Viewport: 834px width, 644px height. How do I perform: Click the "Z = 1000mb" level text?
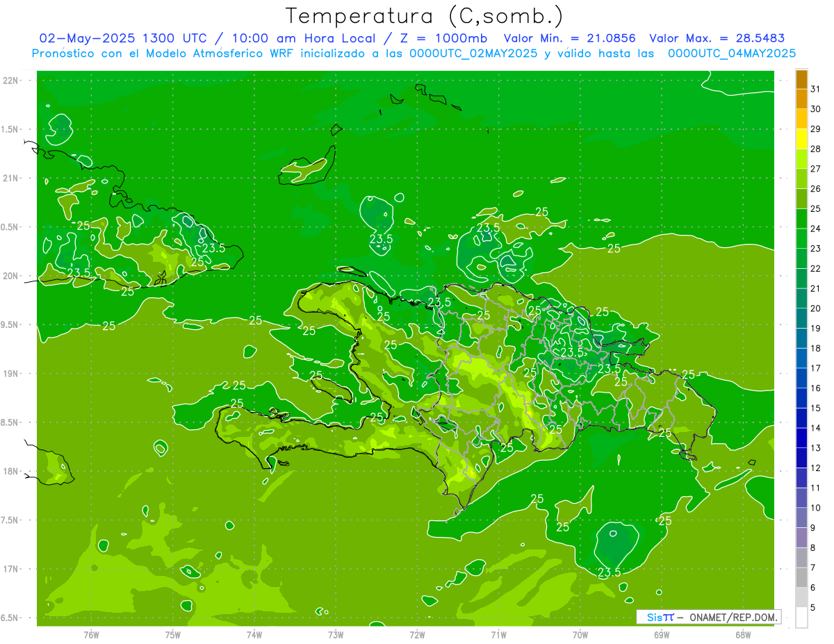(x=443, y=38)
